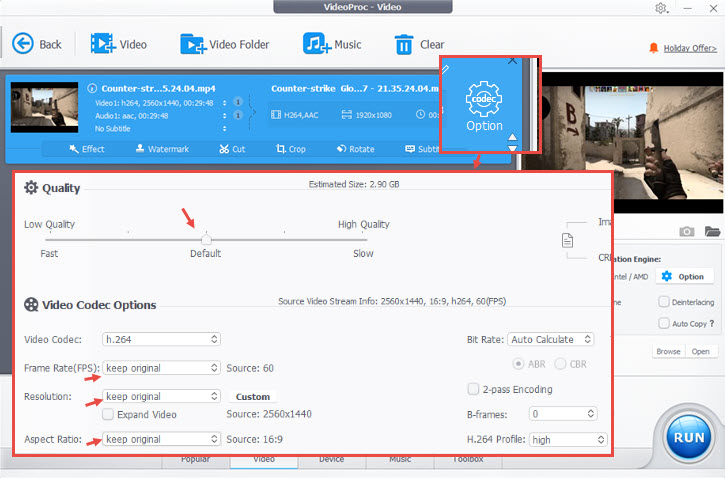Open the Effect tool
The height and width of the screenshot is (478, 725).
(x=86, y=149)
